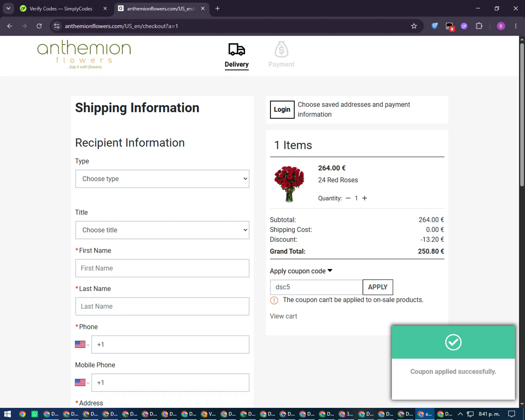Screen dimensions: 525x420
Task: Click the Payment step label
Action: [x=281, y=64]
